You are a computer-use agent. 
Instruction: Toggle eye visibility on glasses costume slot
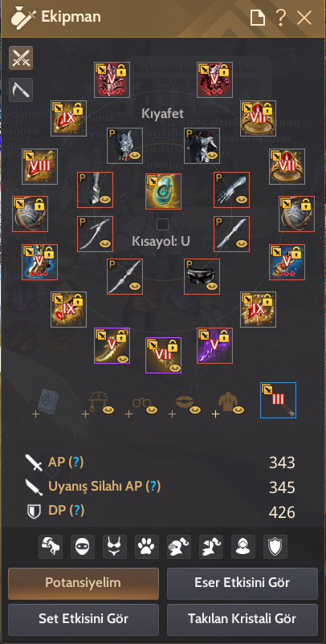(152, 410)
